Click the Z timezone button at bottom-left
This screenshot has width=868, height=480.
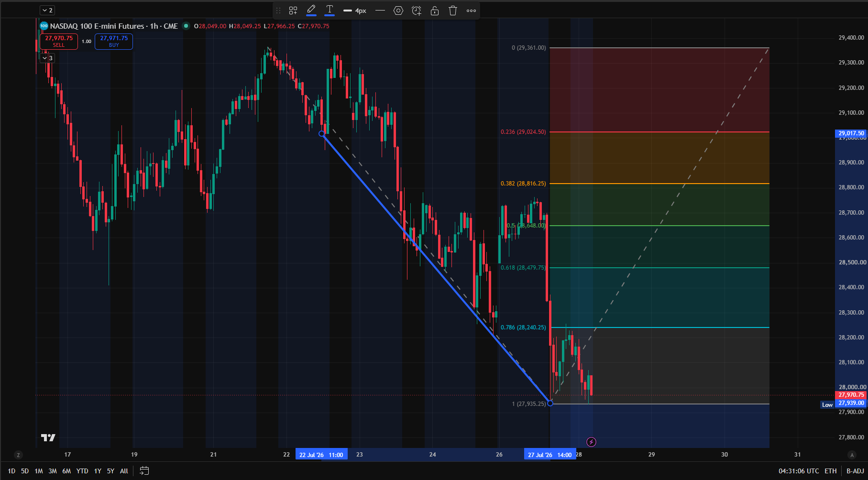(18, 455)
